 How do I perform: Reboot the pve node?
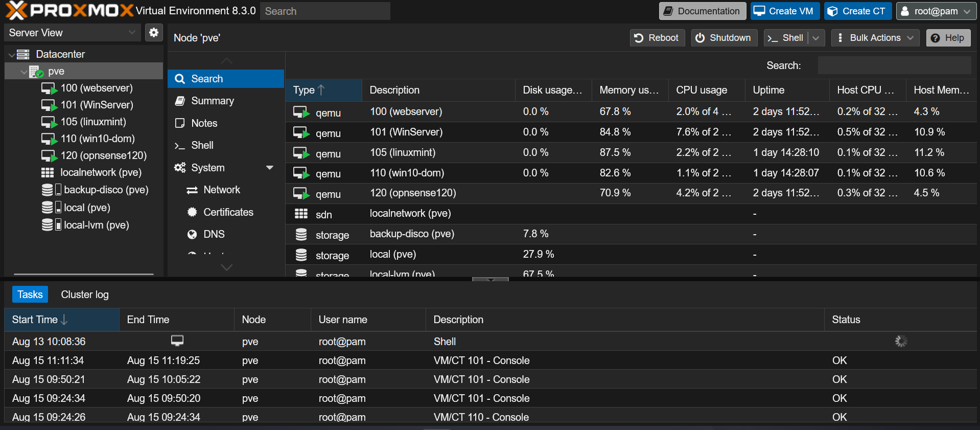coord(657,38)
